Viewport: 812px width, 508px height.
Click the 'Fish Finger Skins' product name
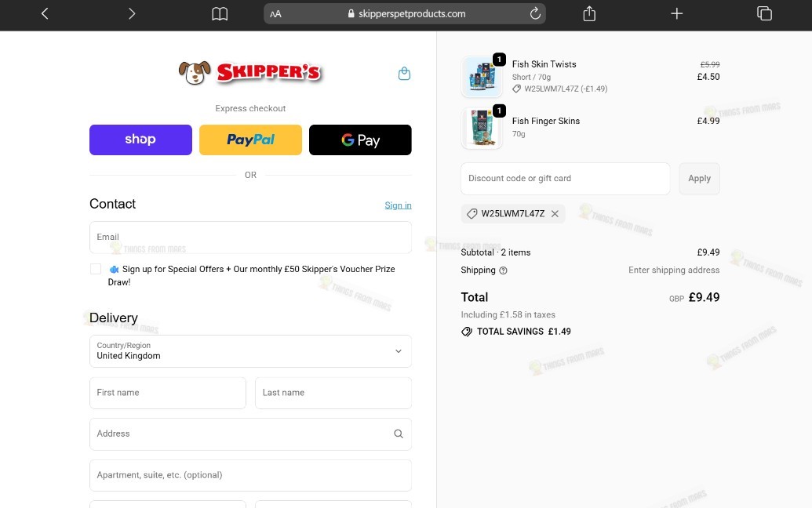pyautogui.click(x=546, y=121)
